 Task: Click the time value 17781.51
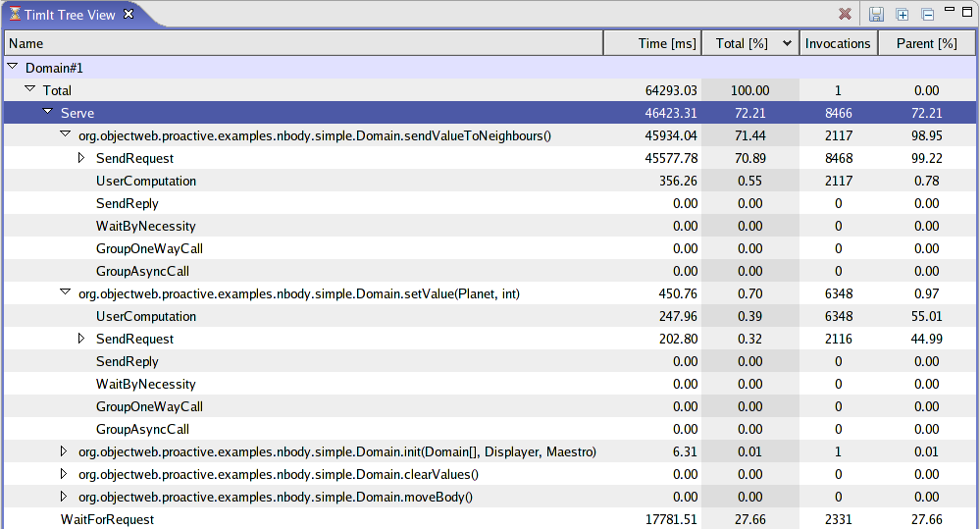click(671, 519)
